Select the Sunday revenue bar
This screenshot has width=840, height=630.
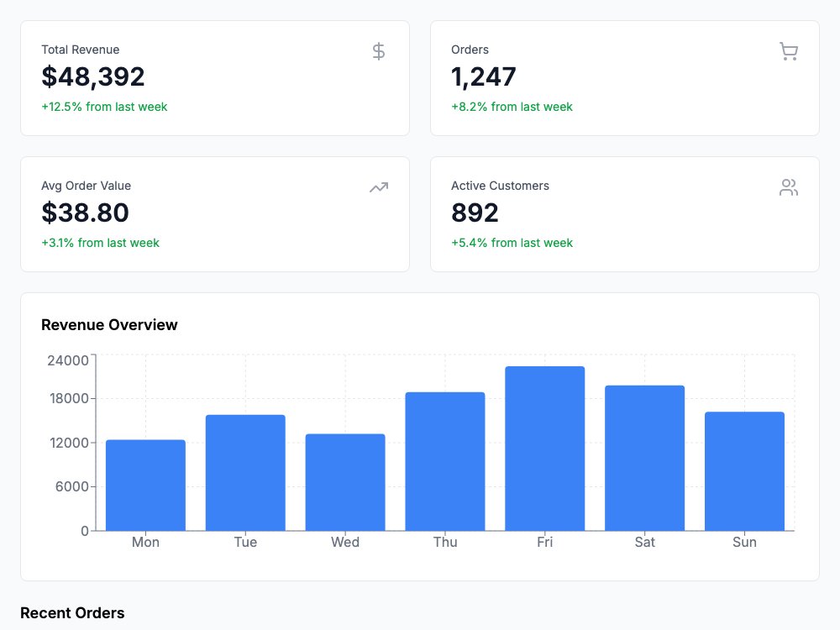[x=744, y=471]
